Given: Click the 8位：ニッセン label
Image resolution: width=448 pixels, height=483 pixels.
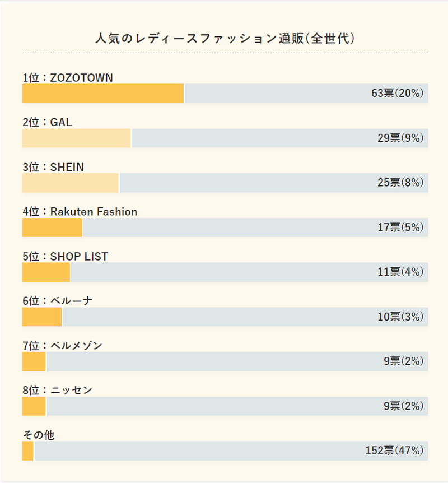Looking at the screenshot, I should 57,391.
